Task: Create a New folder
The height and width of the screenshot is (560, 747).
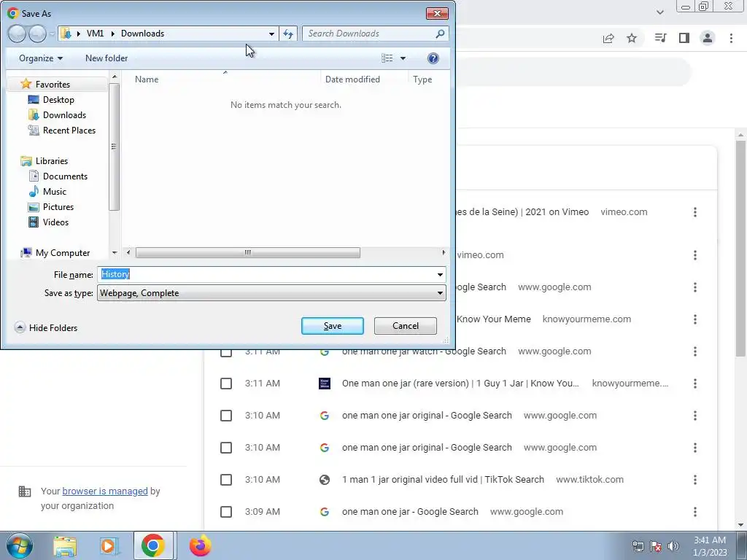Action: point(107,58)
